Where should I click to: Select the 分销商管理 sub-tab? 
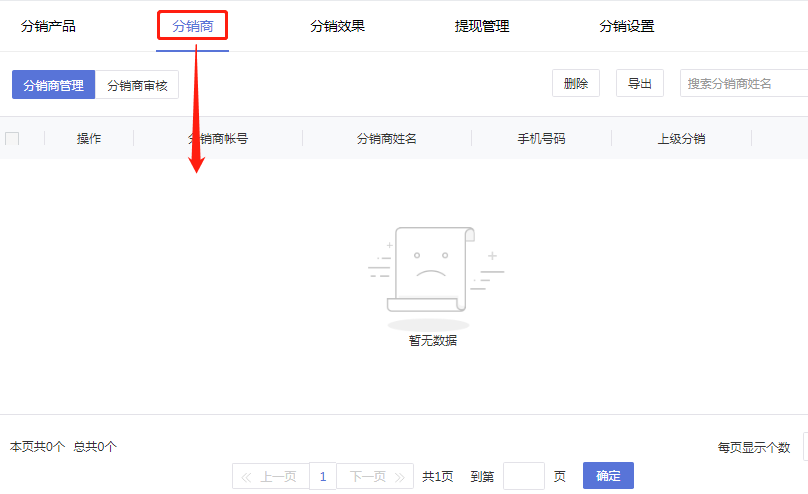(54, 85)
